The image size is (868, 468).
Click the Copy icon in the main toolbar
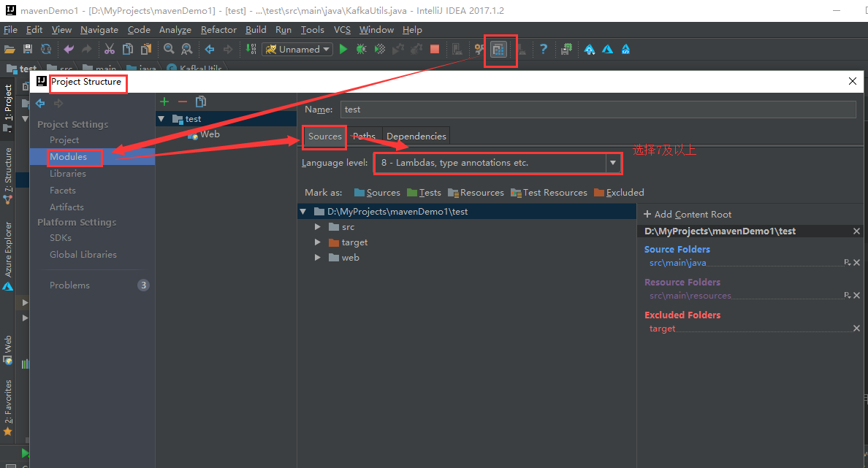click(x=127, y=49)
